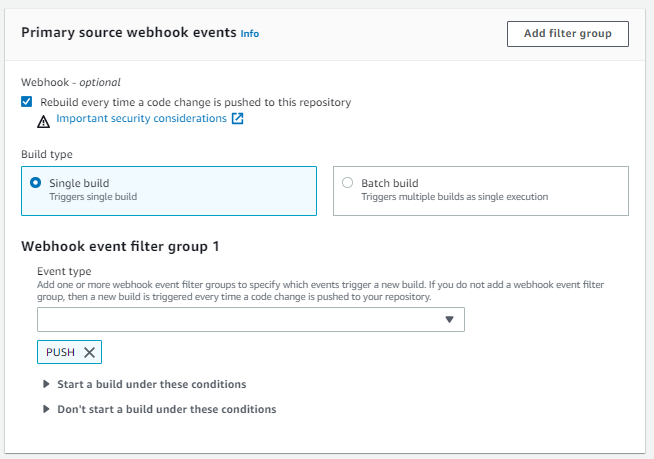Open the Event type dropdown field
Viewport: 654px width, 459px height.
point(251,320)
